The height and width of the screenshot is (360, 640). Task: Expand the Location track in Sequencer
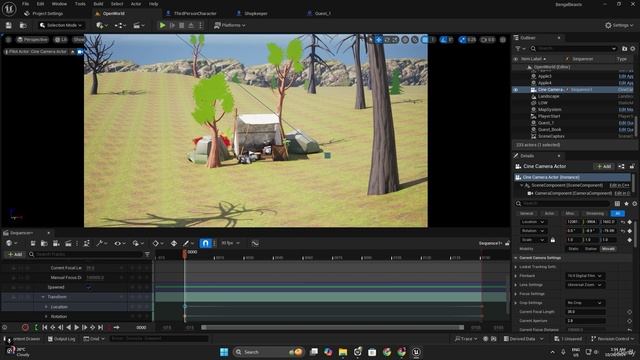tap(46, 307)
